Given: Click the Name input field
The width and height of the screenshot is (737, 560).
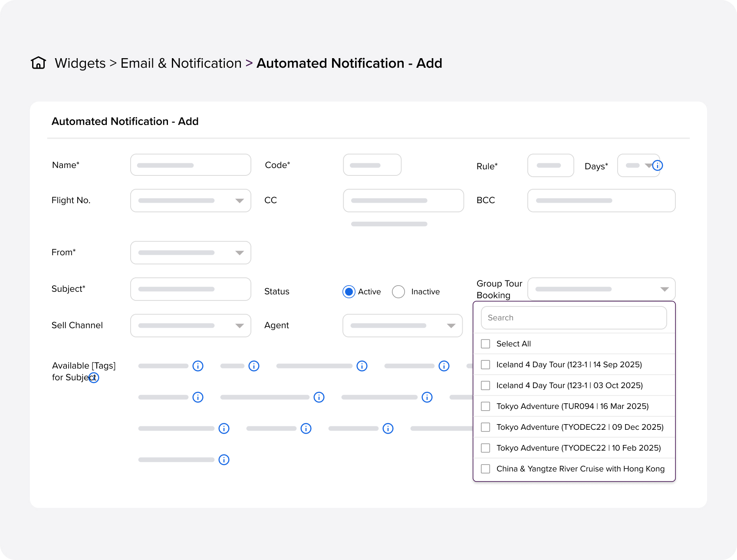Looking at the screenshot, I should coord(191,165).
